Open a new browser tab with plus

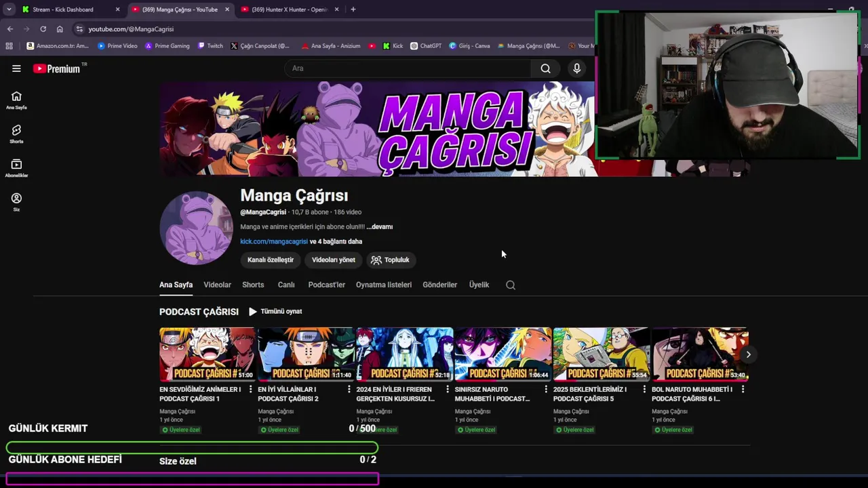point(353,9)
